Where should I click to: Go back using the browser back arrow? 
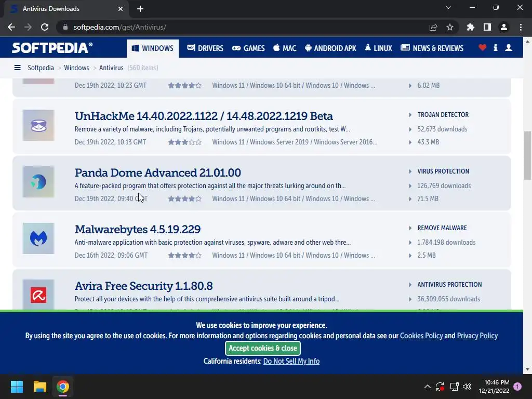click(x=11, y=27)
